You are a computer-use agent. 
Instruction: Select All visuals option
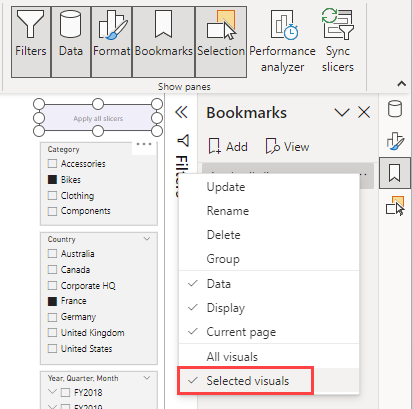point(269,357)
